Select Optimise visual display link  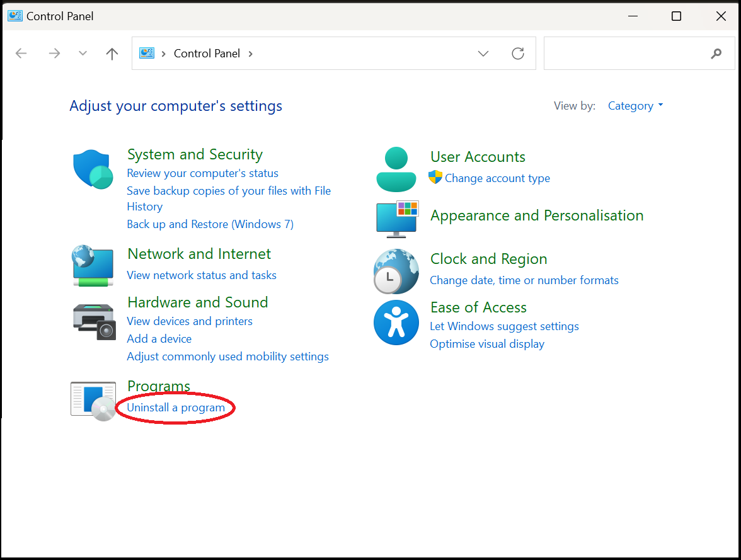(487, 344)
